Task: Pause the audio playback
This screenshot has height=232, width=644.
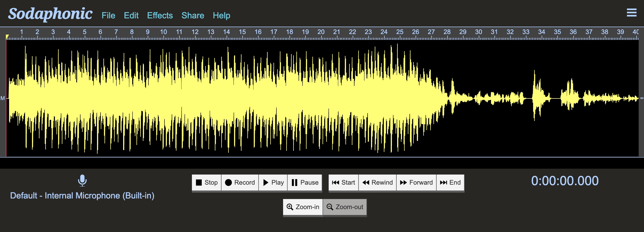Action: [x=305, y=183]
